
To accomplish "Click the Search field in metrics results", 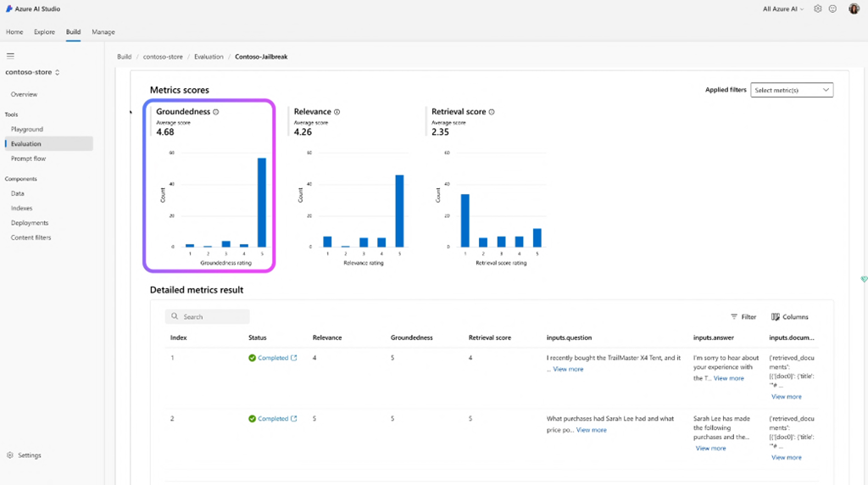I will click(x=208, y=316).
